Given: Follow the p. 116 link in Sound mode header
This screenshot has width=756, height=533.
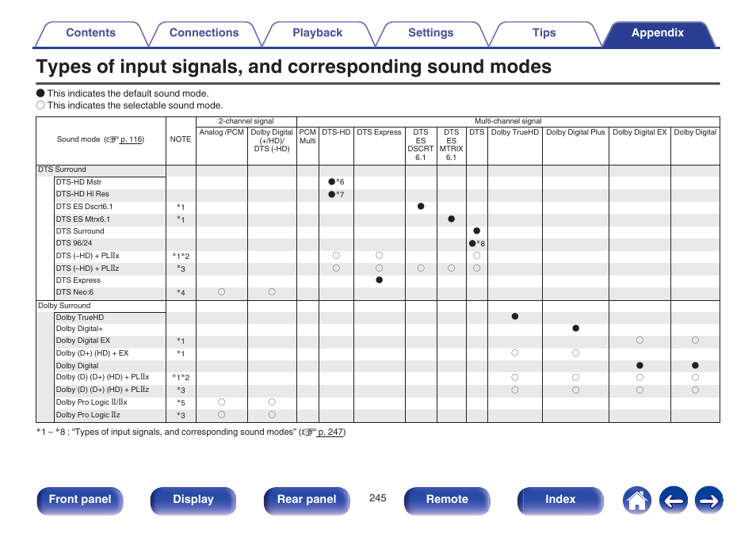Looking at the screenshot, I should (131, 139).
